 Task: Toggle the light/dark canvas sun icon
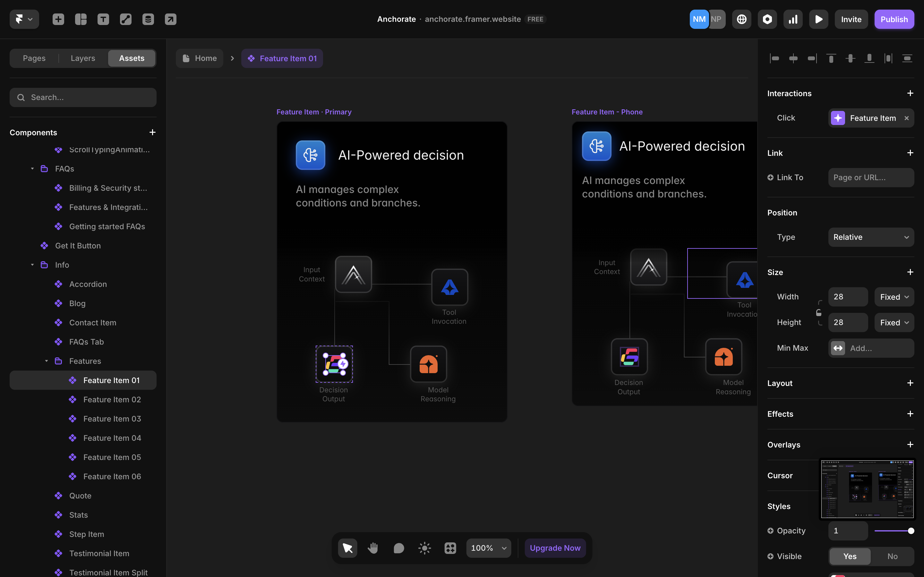[424, 548]
